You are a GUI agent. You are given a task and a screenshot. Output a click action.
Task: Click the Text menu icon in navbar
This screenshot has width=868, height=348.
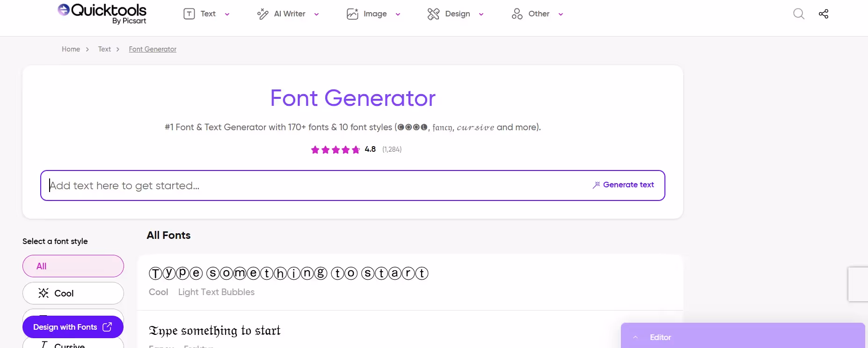[189, 14]
